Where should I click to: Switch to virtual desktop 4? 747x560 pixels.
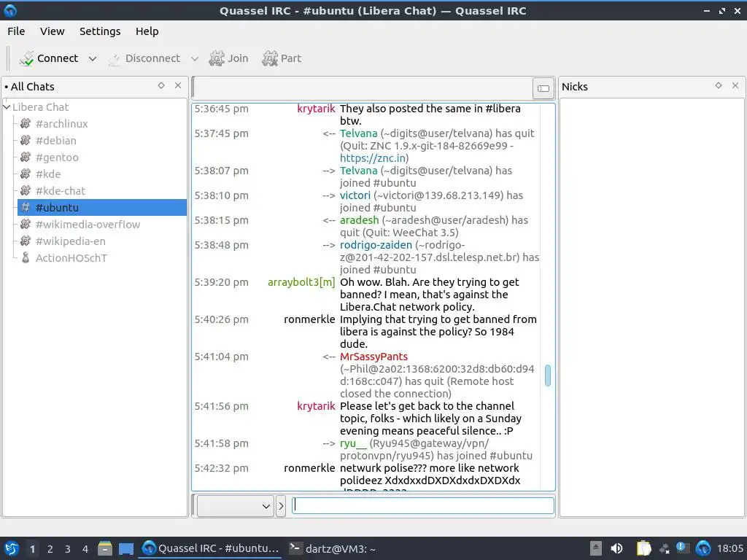(x=85, y=549)
